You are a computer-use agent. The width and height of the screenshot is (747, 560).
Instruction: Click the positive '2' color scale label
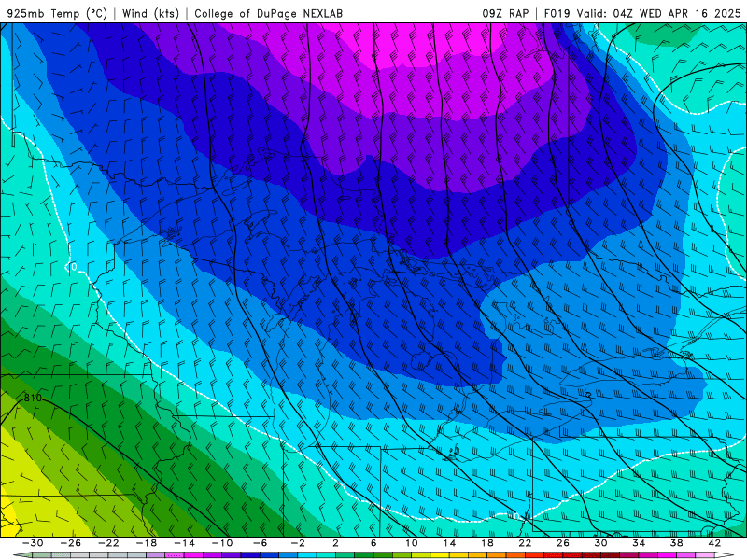335,543
